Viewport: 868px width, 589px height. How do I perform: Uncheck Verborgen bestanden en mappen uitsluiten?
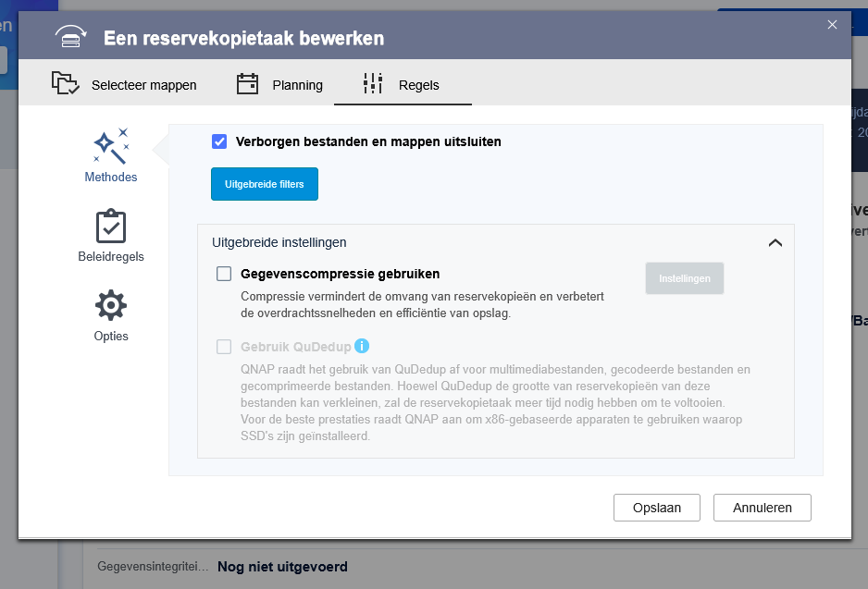point(219,141)
